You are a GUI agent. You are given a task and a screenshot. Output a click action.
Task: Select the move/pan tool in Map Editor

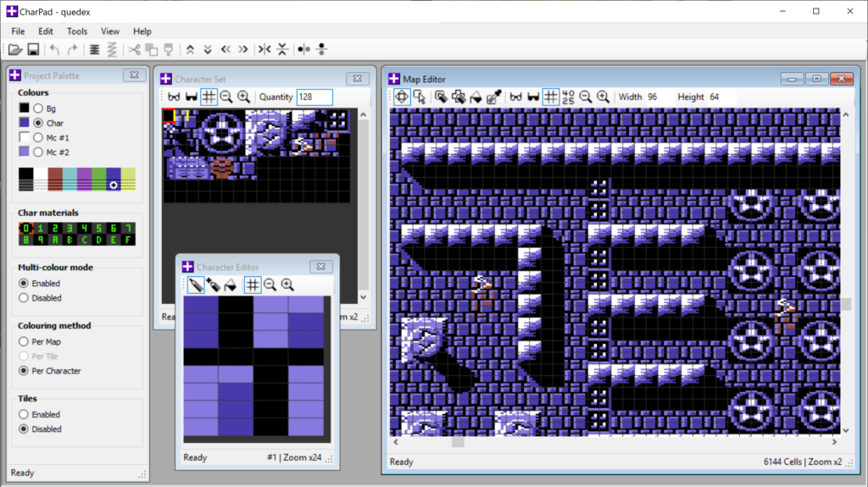click(x=402, y=97)
